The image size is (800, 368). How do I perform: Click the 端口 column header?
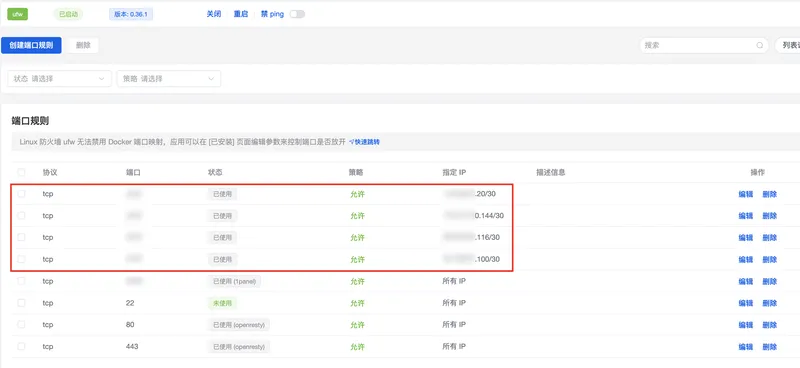133,173
